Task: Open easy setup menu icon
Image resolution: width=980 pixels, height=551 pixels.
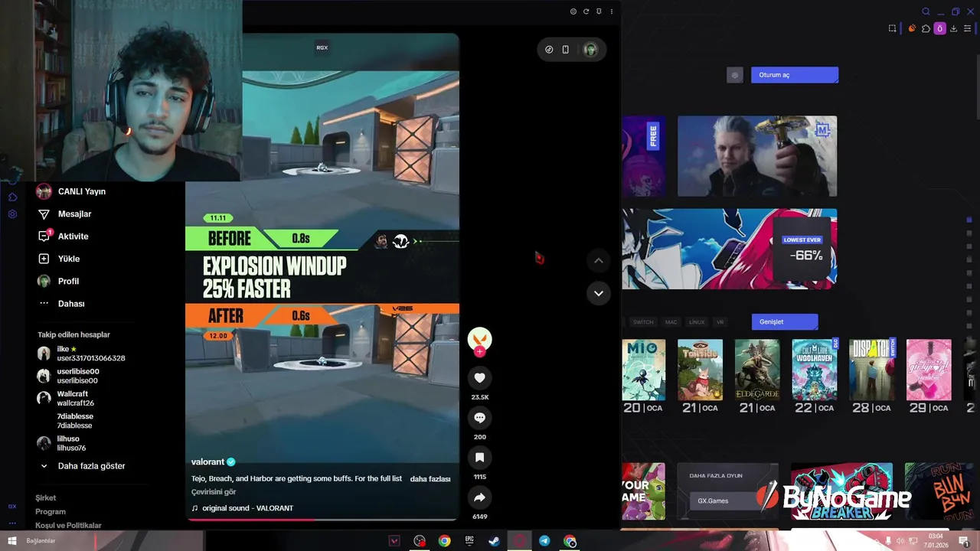Action: click(x=968, y=28)
